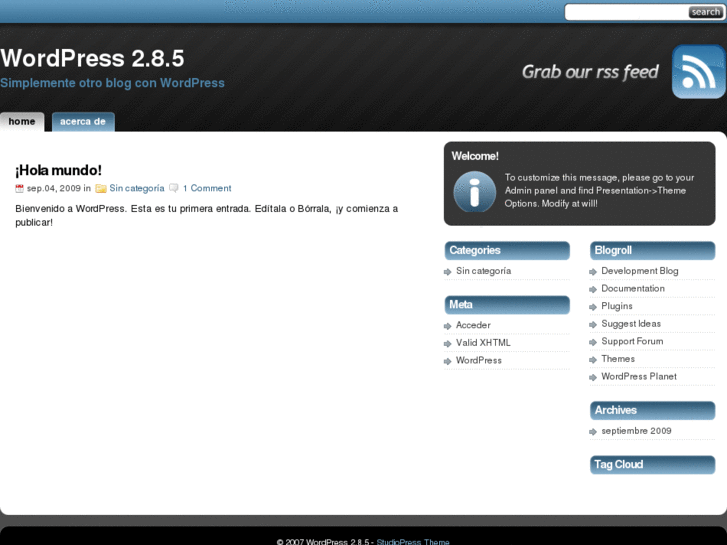Open the 1 Comment link
The height and width of the screenshot is (545, 727).
[207, 188]
